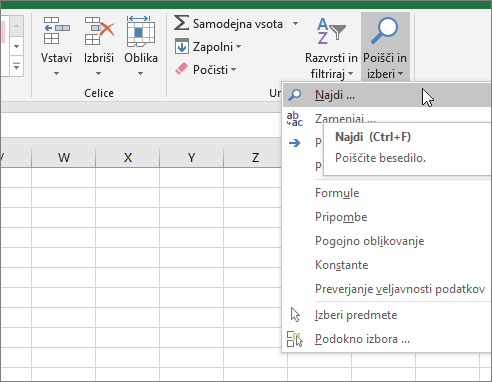Open the Zapolni dropdown arrow

(x=239, y=47)
